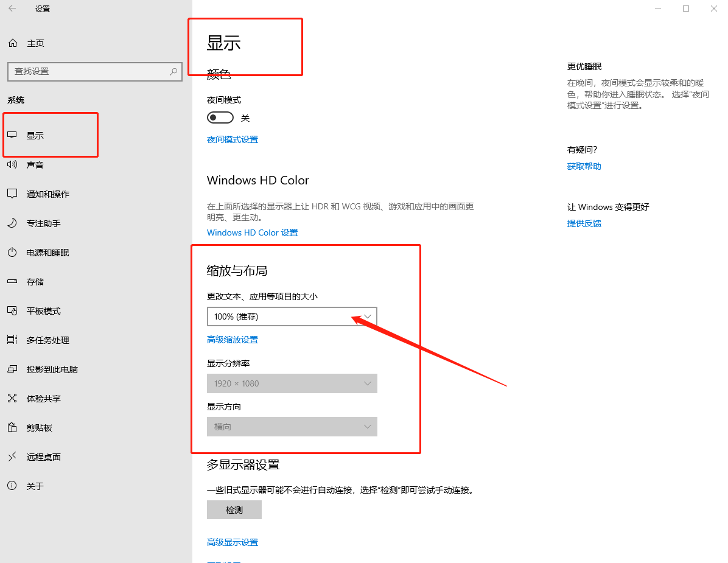Screen dimensions: 728x563
Task: Click the clipboard icon for 剪贴板
Action: pyautogui.click(x=13, y=427)
